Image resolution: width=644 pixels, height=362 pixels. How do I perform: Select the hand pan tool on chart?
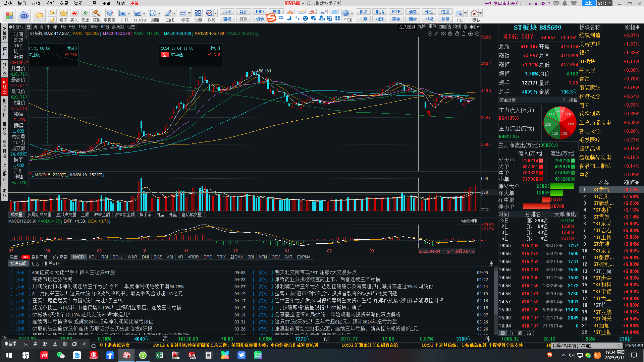pyautogui.click(x=457, y=34)
